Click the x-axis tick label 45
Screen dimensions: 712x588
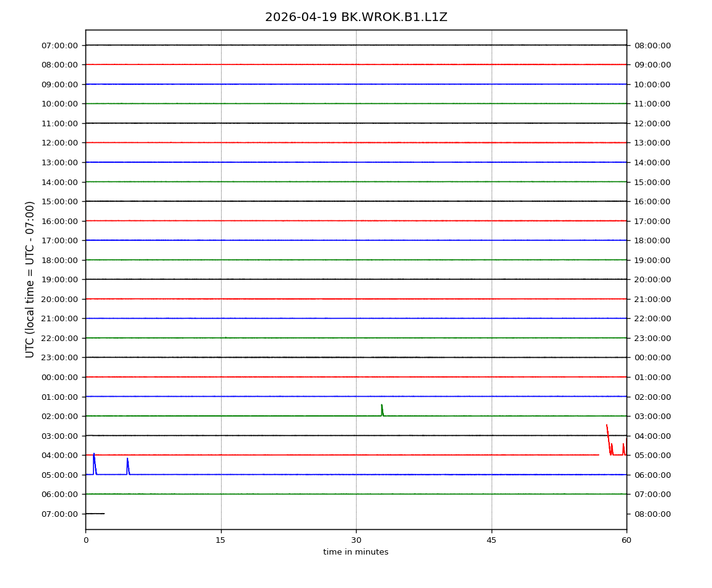[492, 540]
